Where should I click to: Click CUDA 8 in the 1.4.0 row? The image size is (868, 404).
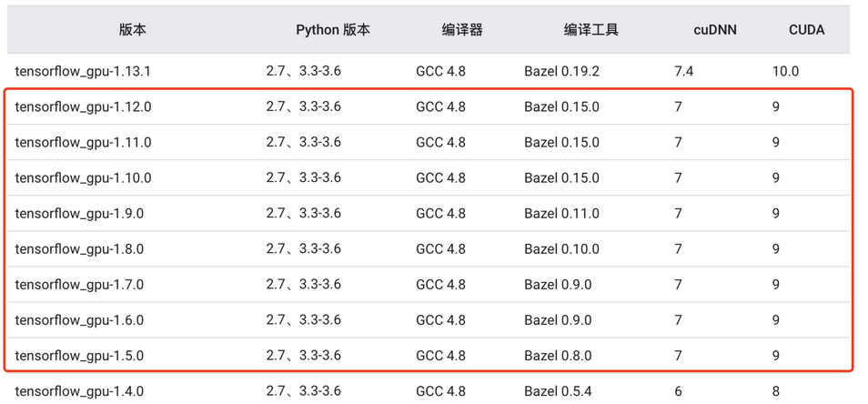(x=776, y=391)
